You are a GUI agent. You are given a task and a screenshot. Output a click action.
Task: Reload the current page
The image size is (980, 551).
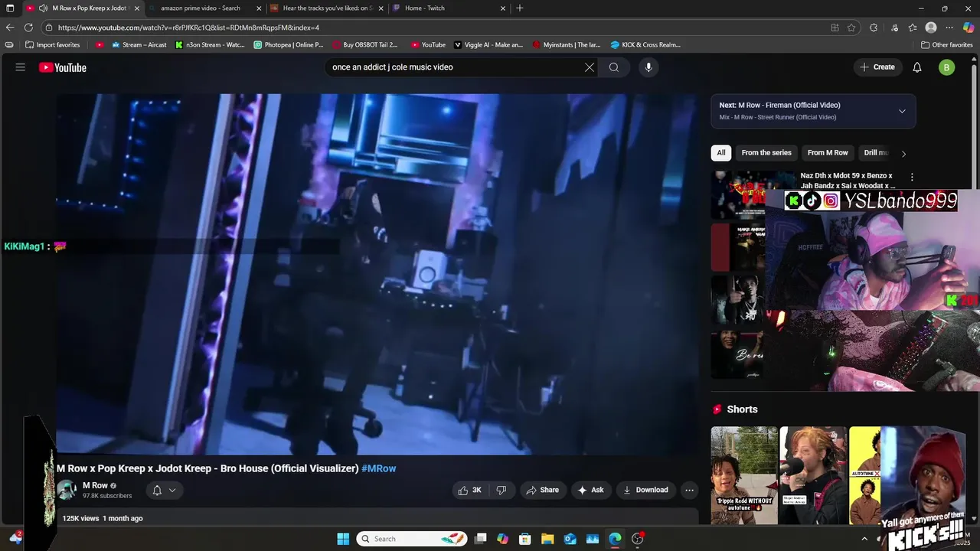[28, 28]
